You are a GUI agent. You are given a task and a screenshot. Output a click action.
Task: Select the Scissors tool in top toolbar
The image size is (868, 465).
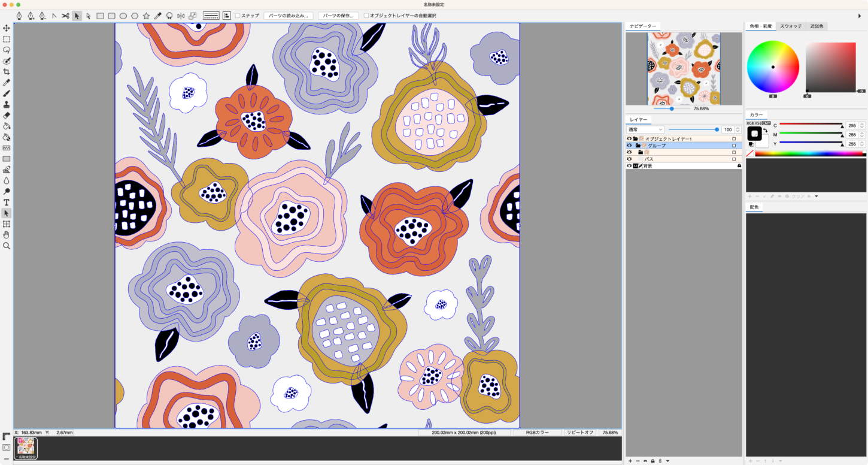pyautogui.click(x=65, y=16)
